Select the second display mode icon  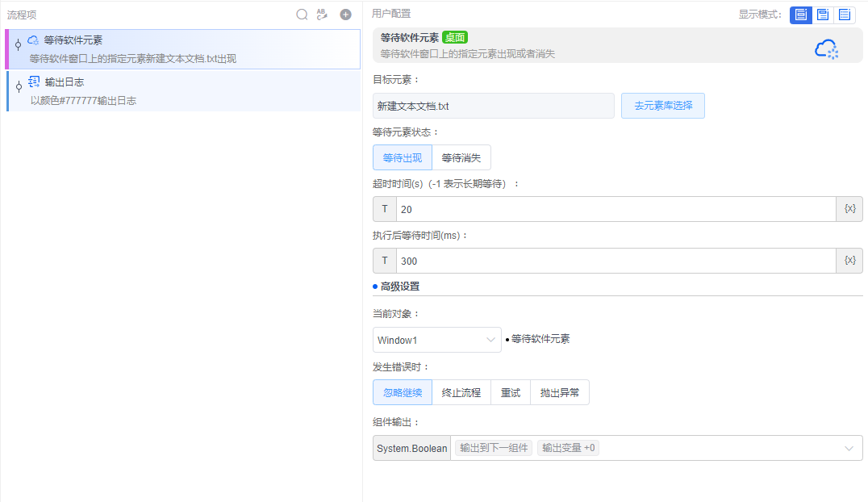[x=821, y=15]
